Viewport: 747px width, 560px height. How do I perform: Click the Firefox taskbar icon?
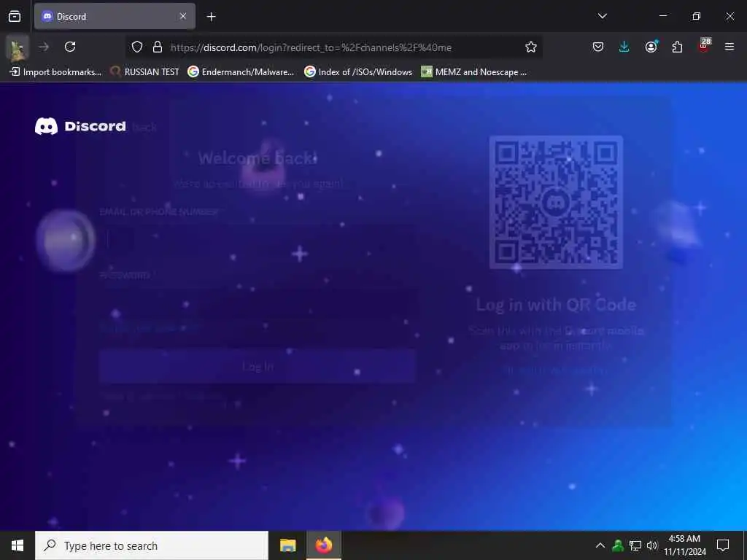(x=323, y=545)
